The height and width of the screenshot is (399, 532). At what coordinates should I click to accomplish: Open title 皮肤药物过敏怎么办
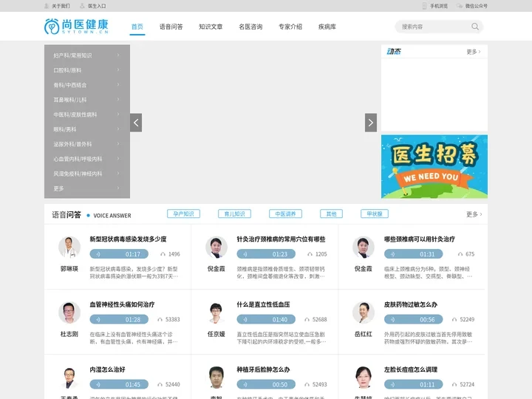(411, 304)
